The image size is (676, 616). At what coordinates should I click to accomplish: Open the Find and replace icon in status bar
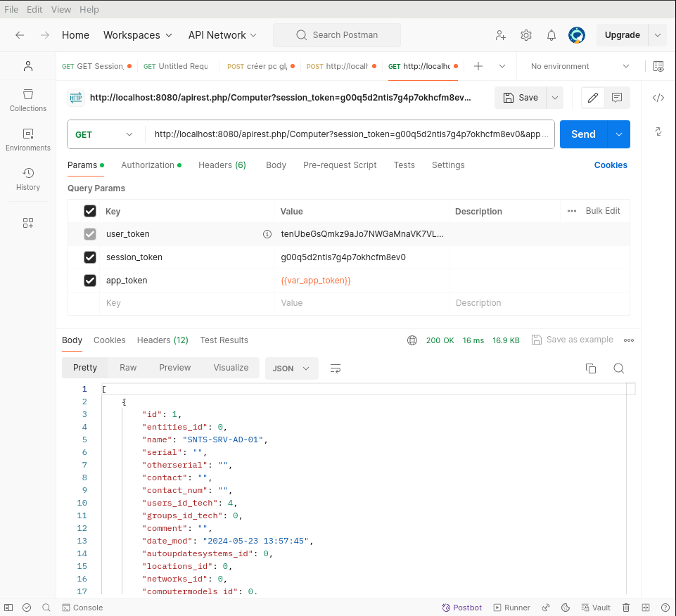(46, 608)
